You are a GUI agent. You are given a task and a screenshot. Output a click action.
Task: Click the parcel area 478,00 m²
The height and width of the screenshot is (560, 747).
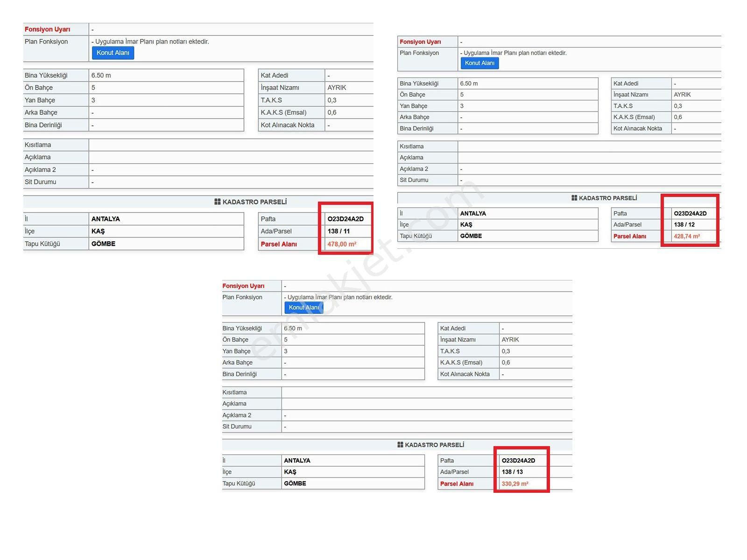tap(342, 244)
